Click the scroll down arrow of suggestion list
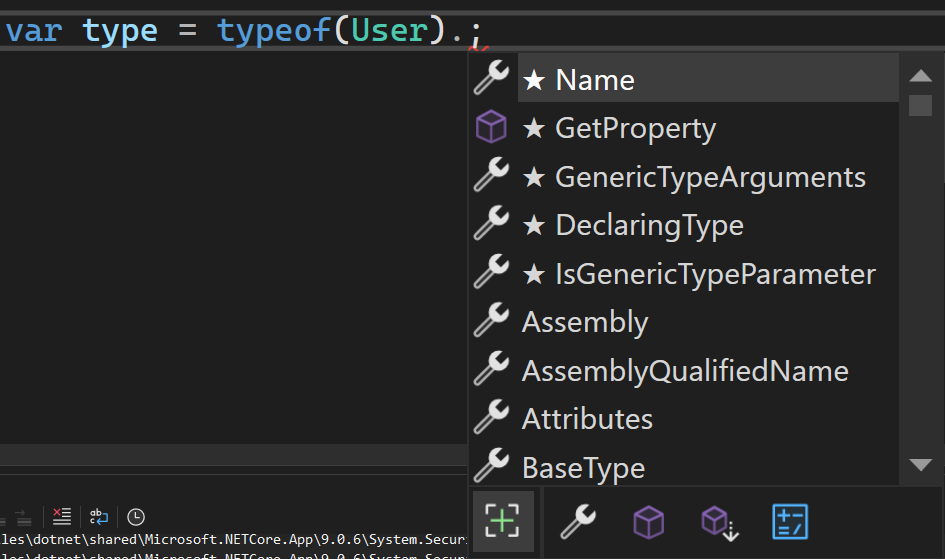 point(920,464)
